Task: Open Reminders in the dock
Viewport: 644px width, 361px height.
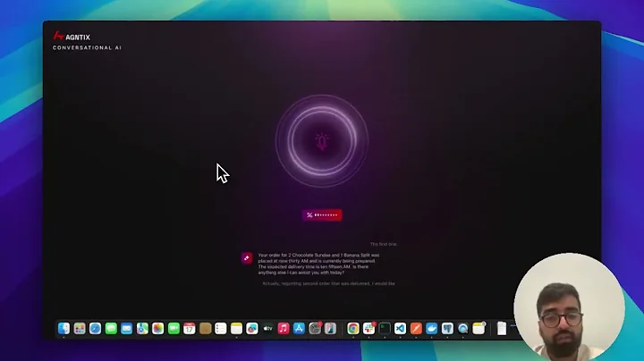Action: (x=221, y=328)
